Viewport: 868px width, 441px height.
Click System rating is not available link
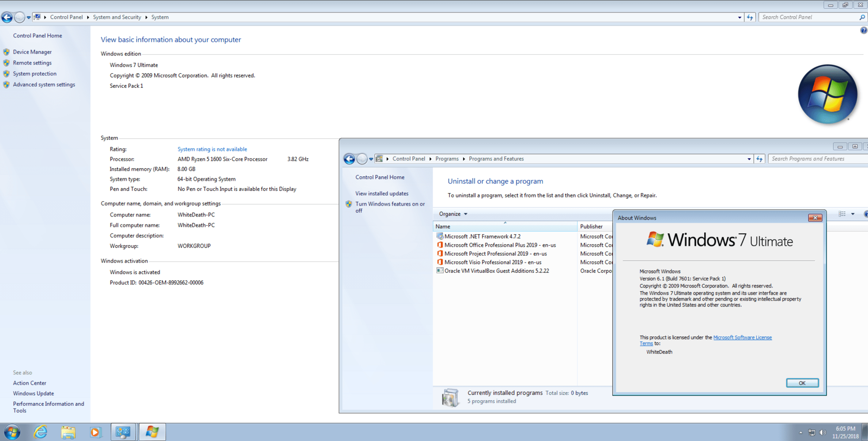coord(212,149)
